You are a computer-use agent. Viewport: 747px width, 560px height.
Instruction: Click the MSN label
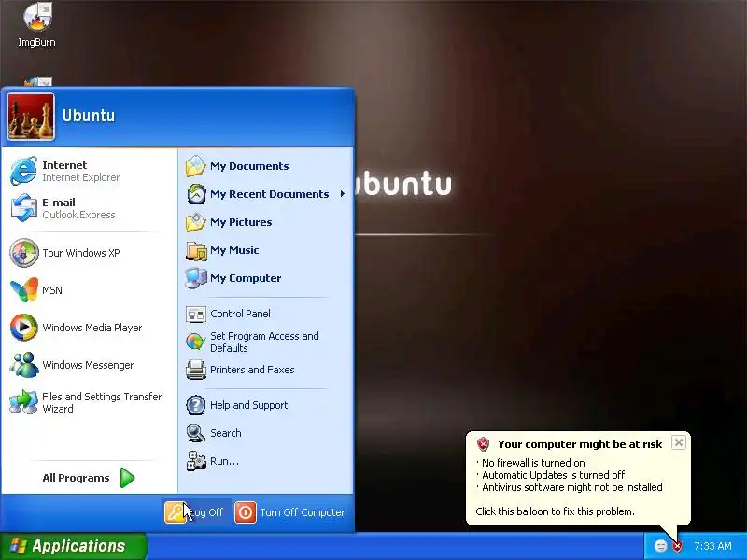pyautogui.click(x=52, y=290)
